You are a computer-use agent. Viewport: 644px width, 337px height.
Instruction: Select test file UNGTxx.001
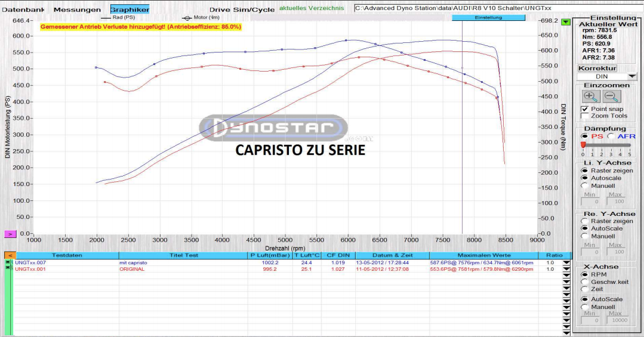[31, 269]
